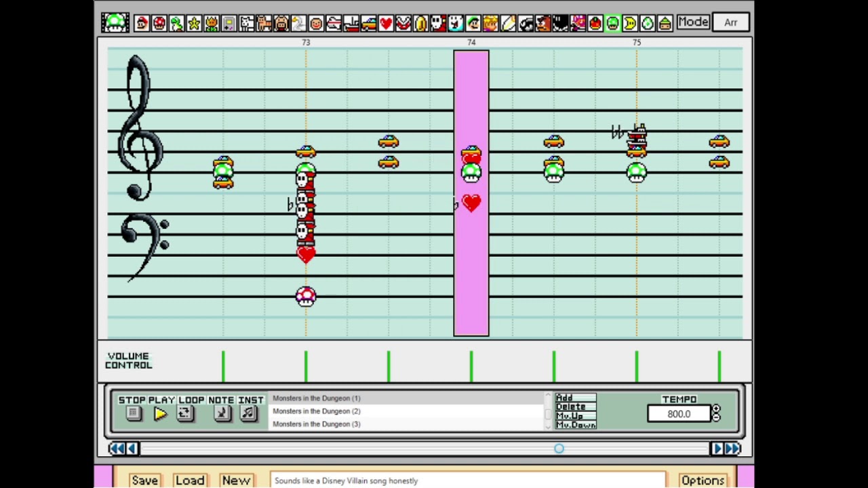This screenshot has width=868, height=488.
Task: Choose the Game Boy instrument icon
Action: click(229, 23)
